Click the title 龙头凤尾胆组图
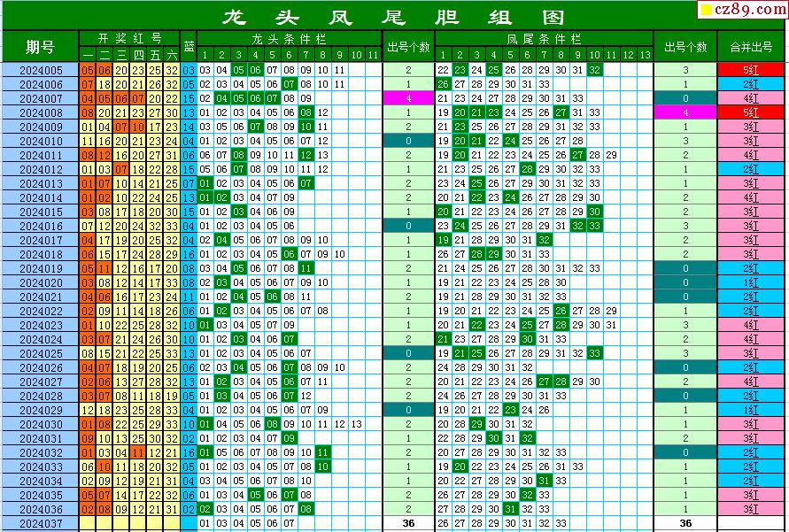This screenshot has height=532, width=789. (394, 17)
